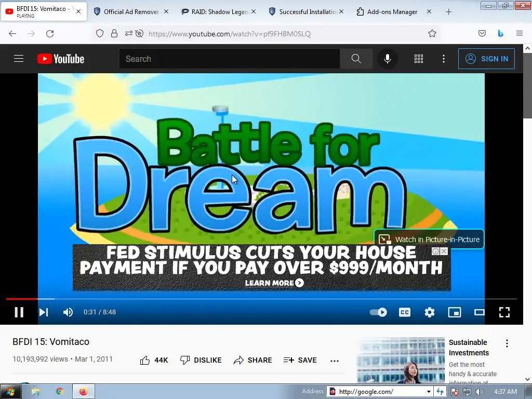This screenshot has width=532, height=399.
Task: Go back one page
Action: (x=12, y=34)
